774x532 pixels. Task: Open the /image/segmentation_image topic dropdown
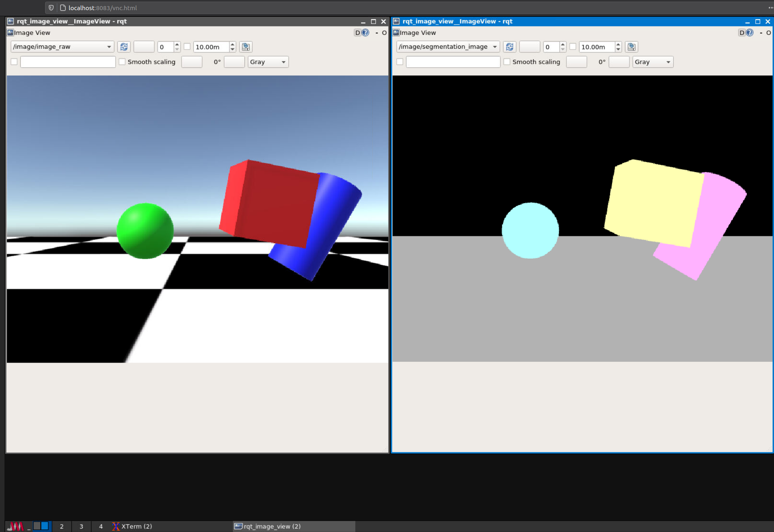[448, 47]
